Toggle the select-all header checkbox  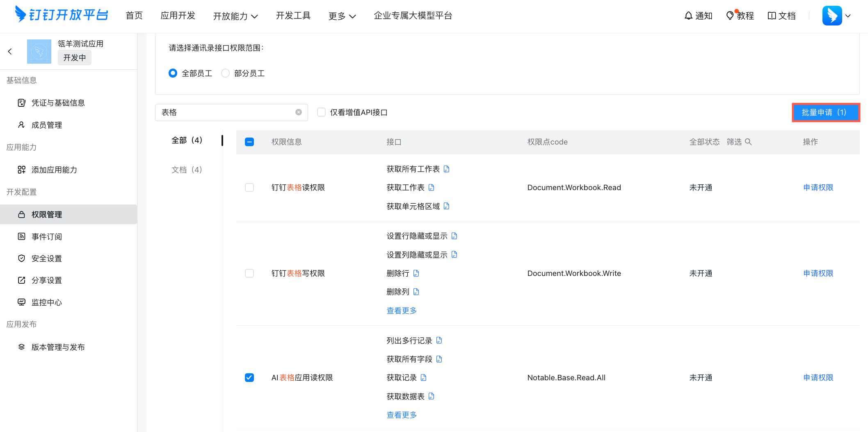[249, 142]
